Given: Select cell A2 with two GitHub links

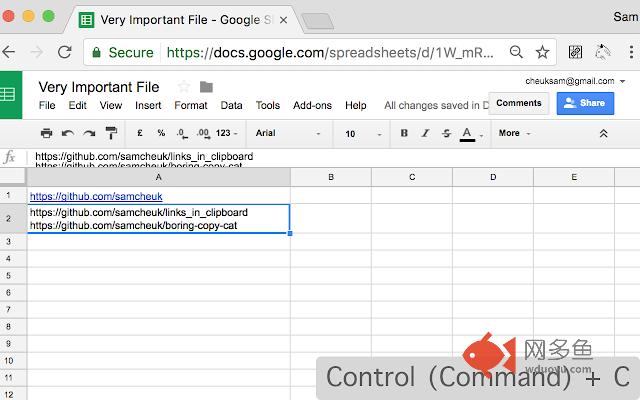Looking at the screenshot, I should 159,219.
